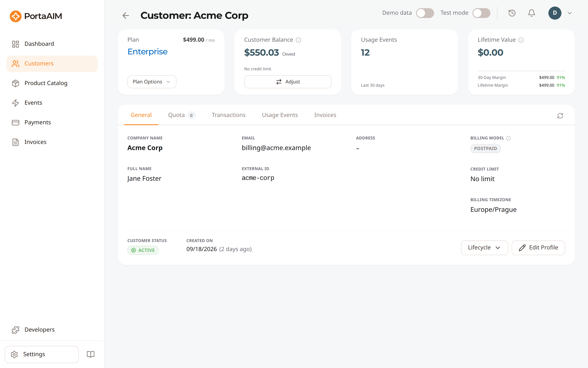Toggle the Demo data switch
The image size is (588, 368).
click(425, 13)
